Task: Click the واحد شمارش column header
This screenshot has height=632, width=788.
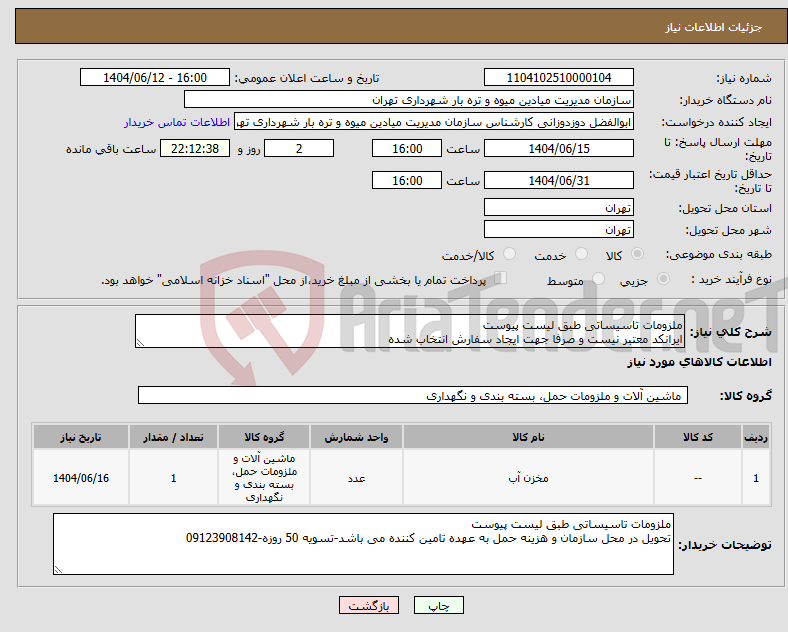Action: [x=356, y=437]
